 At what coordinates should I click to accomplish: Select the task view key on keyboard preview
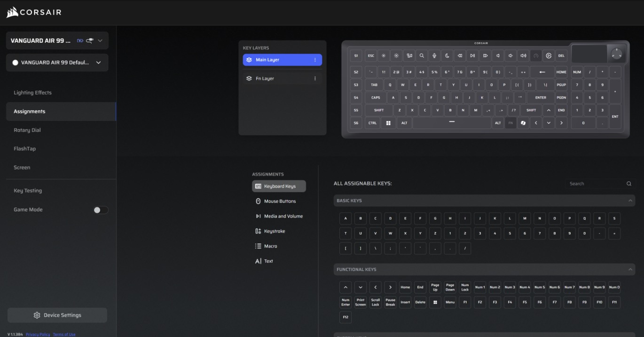point(409,56)
